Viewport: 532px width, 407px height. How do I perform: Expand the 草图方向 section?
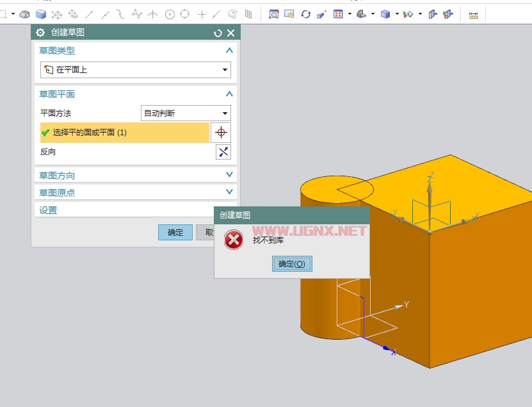pyautogui.click(x=229, y=174)
